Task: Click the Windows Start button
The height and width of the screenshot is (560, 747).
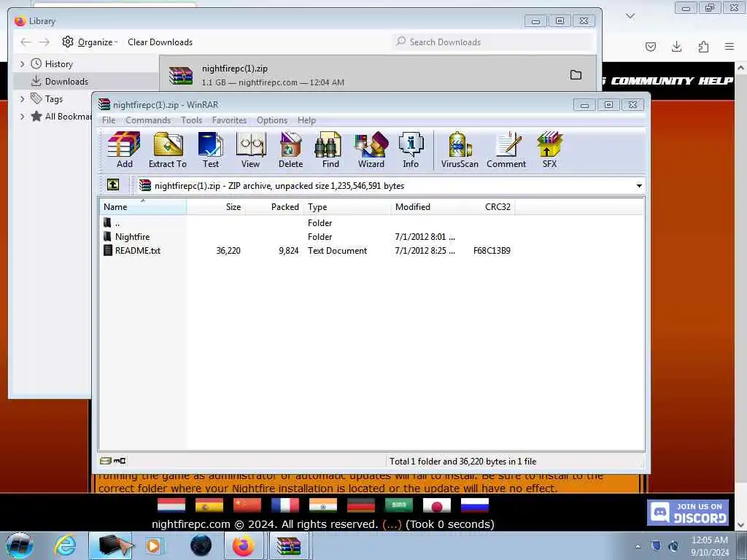Action: (20, 546)
